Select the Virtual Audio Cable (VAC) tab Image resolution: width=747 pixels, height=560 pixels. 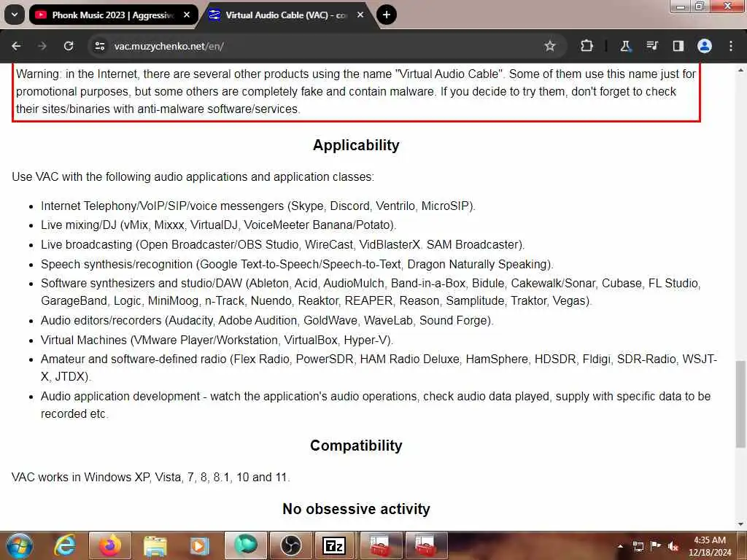point(286,15)
